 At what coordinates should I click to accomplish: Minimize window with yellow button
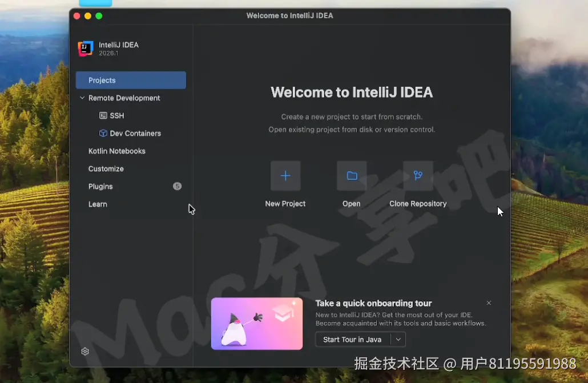click(x=88, y=16)
